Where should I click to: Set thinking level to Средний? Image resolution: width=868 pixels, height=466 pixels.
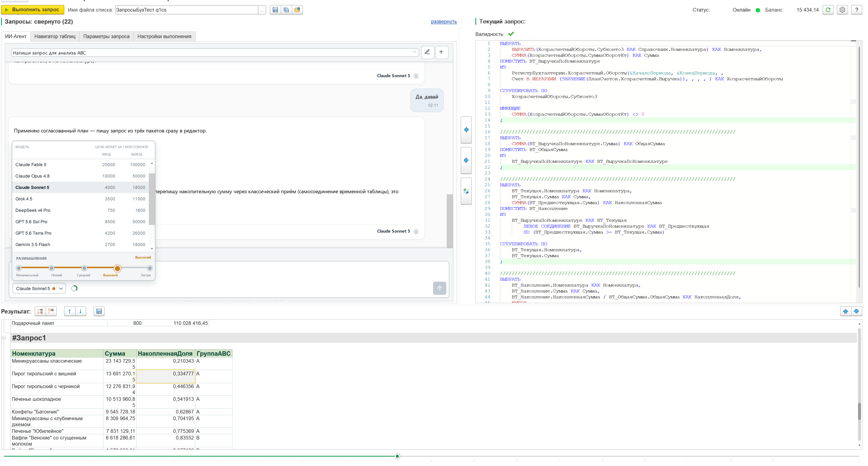(x=84, y=268)
